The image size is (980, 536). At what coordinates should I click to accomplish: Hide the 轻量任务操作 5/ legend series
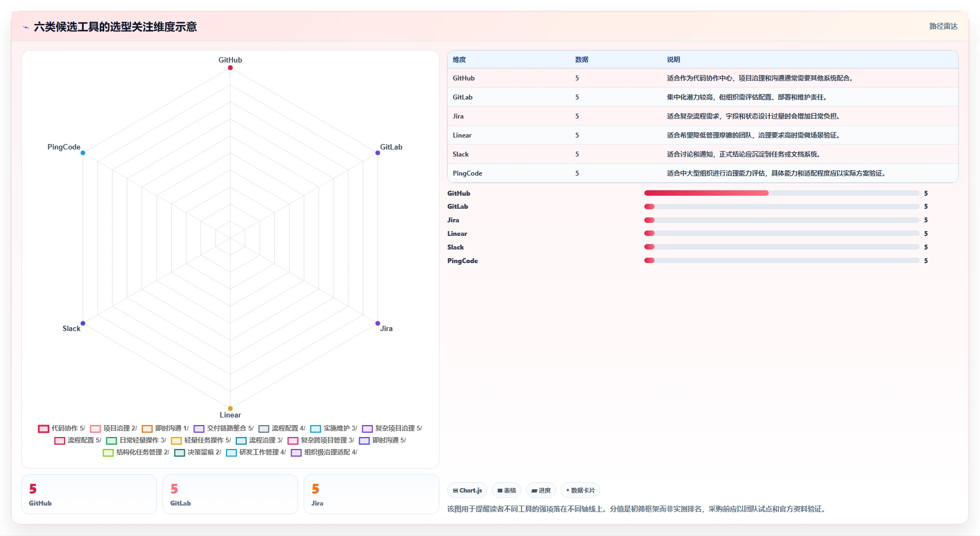coord(201,440)
